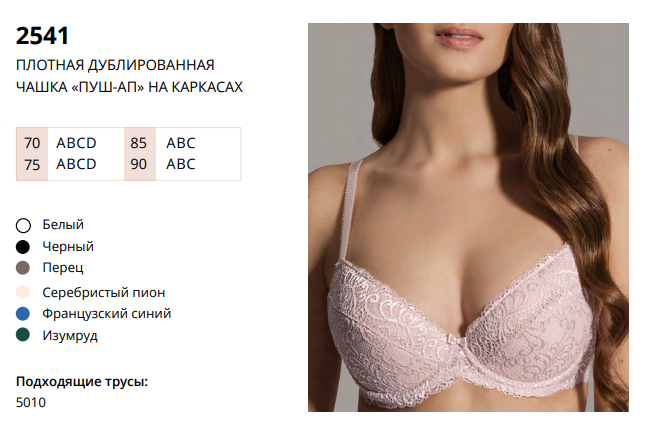
Task: Click the Изумруд color label
Action: tap(70, 336)
